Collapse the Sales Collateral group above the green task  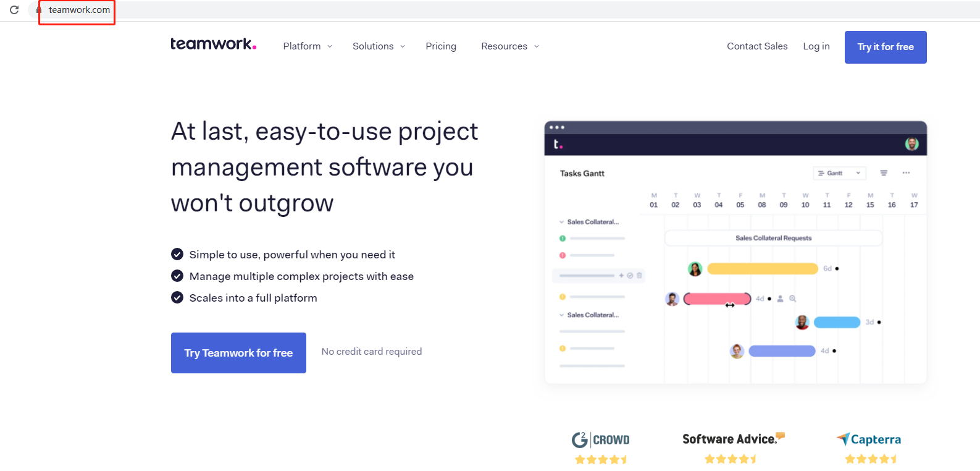point(561,222)
